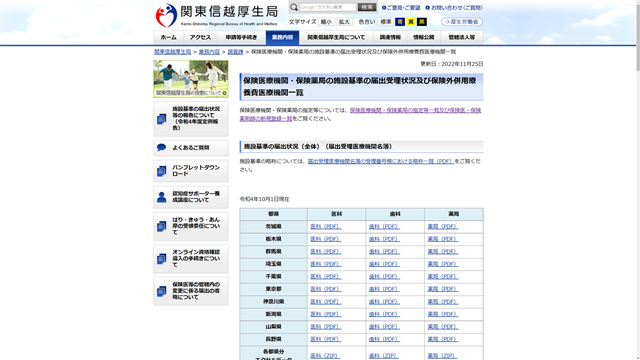Image resolution: width=640 pixels, height=360 pixels.
Task: Switch to the black color scheme
Action: tap(422, 22)
